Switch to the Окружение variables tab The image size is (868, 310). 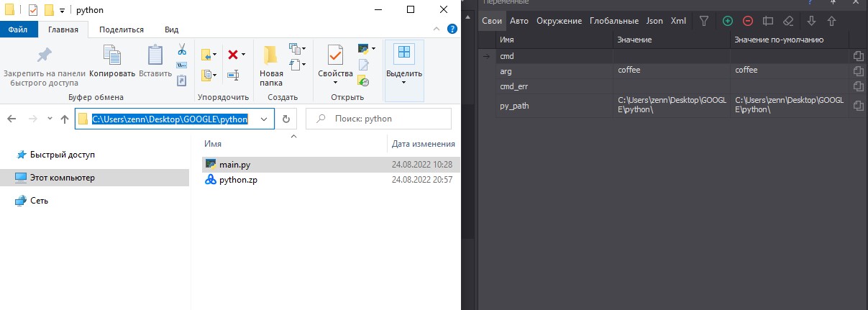click(x=559, y=21)
